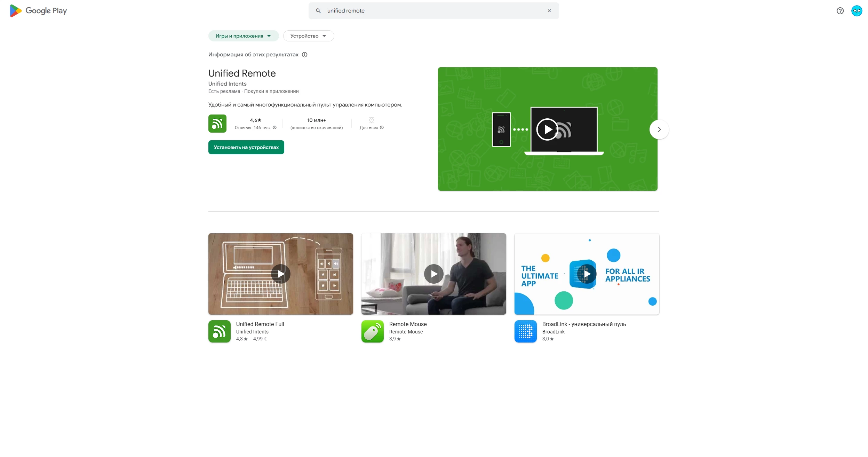Open the Unified Intents developer link
868x457 pixels.
(x=227, y=84)
